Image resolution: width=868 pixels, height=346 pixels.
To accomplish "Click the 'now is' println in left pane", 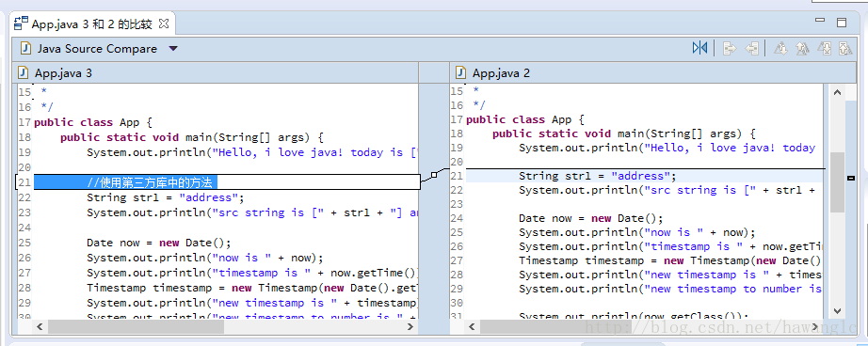I will [204, 259].
